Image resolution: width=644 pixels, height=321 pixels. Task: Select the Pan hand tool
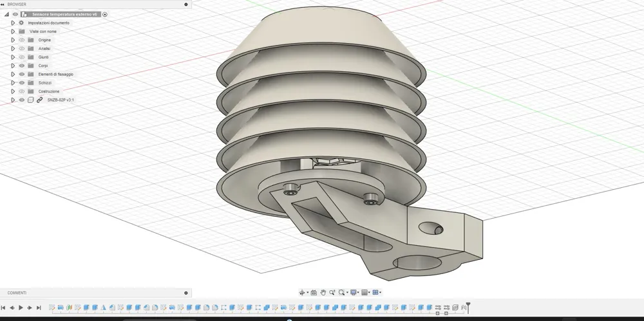point(323,293)
